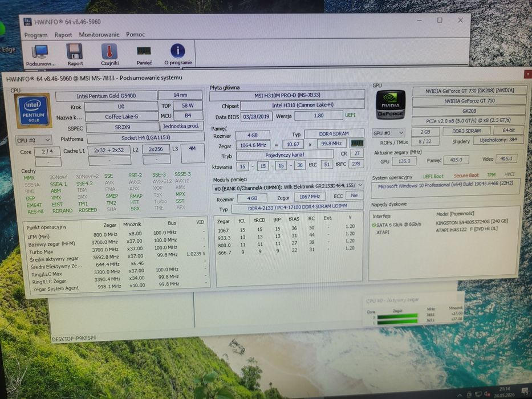Screen dimensions: 532x399
Task: Expand the GPU #0 selector dropdown
Action: pyautogui.click(x=388, y=133)
